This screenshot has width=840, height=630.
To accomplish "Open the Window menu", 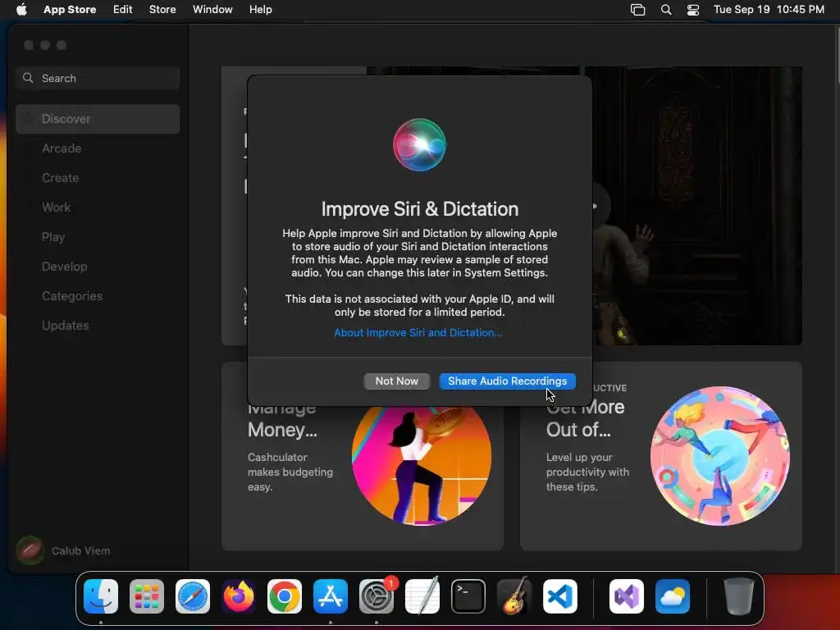I will 212,10.
